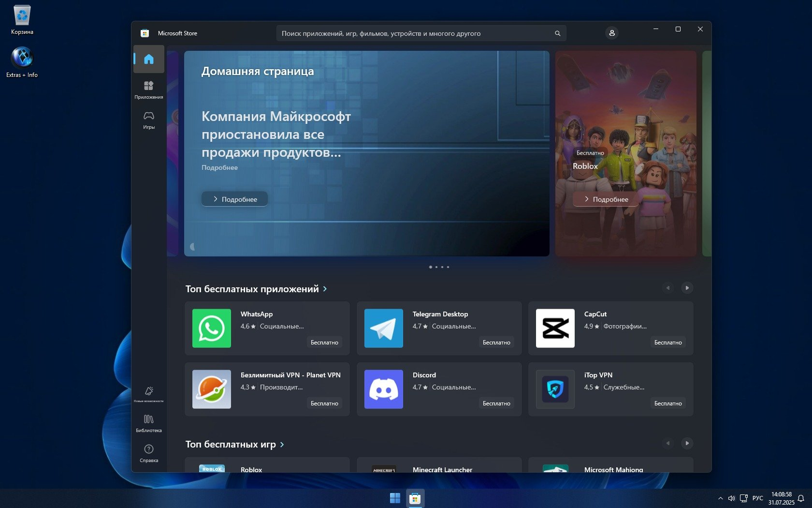The image size is (812, 508).
Task: Click the search apps input field
Action: [416, 33]
